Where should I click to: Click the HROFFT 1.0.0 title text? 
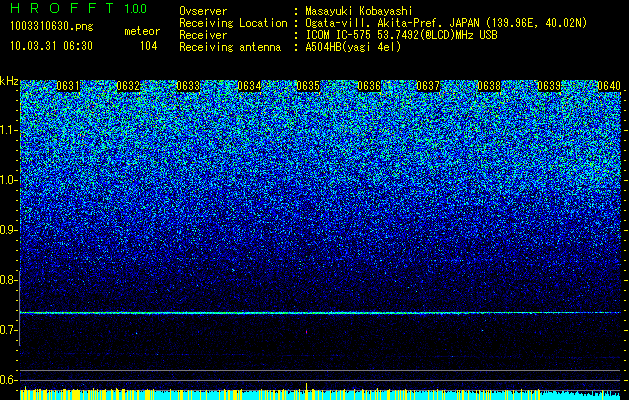click(79, 8)
